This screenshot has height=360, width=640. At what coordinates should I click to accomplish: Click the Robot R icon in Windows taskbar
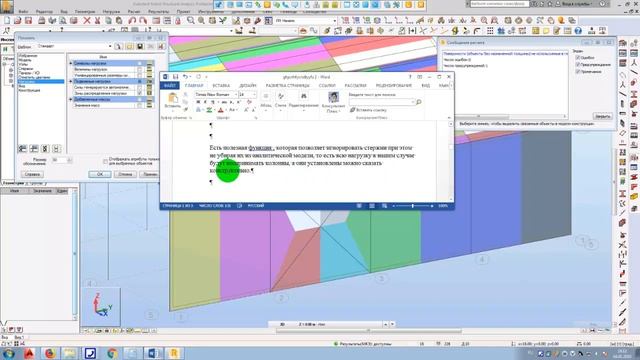point(173,353)
